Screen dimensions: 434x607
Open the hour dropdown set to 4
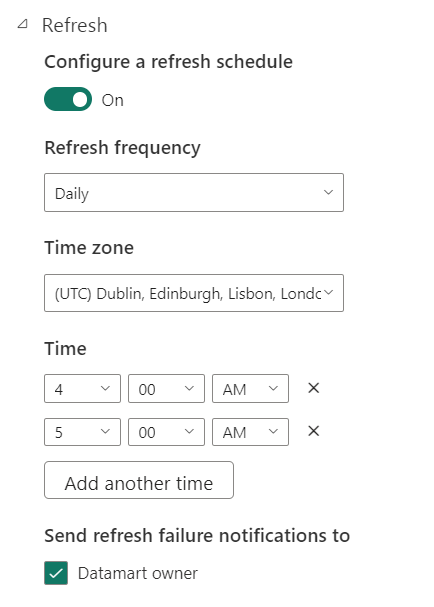[82, 388]
